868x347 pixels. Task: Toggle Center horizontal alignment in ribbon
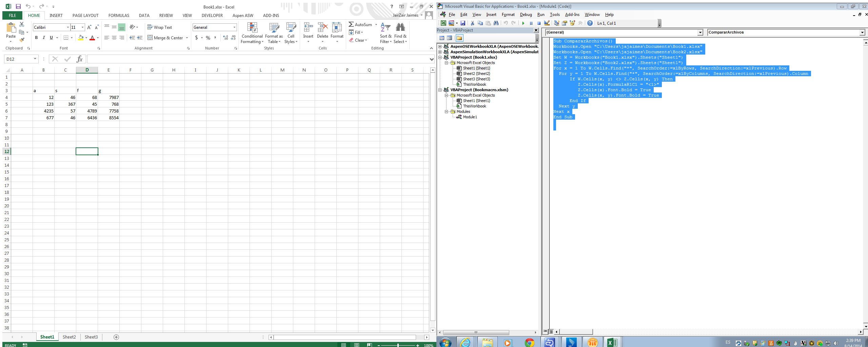(x=114, y=38)
